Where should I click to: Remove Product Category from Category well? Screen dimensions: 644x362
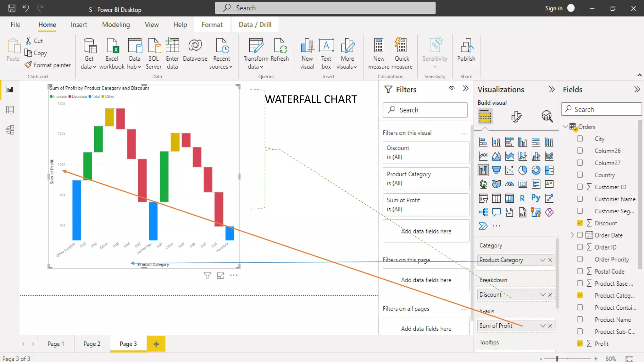click(550, 260)
